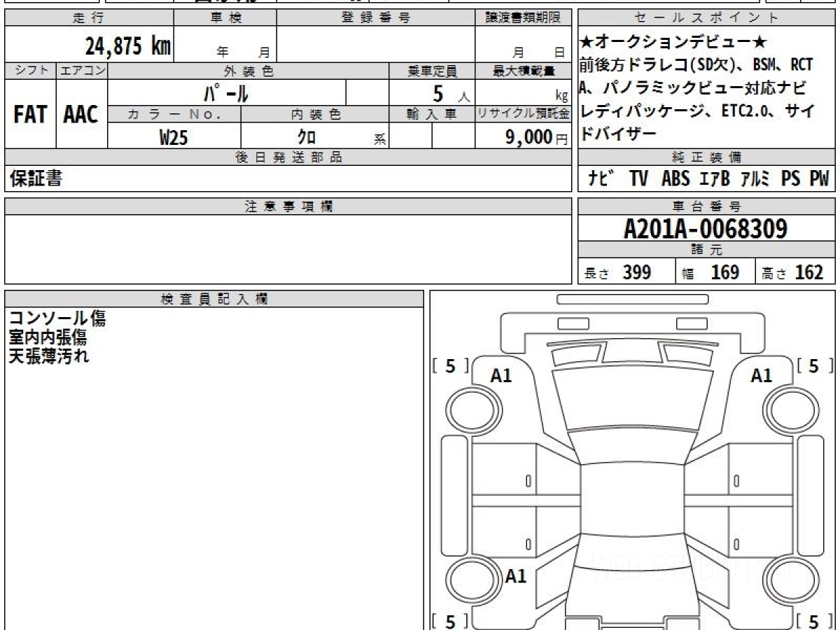Select the アルミ equipment label
Viewport: 840px width, 630px height.
(x=756, y=179)
